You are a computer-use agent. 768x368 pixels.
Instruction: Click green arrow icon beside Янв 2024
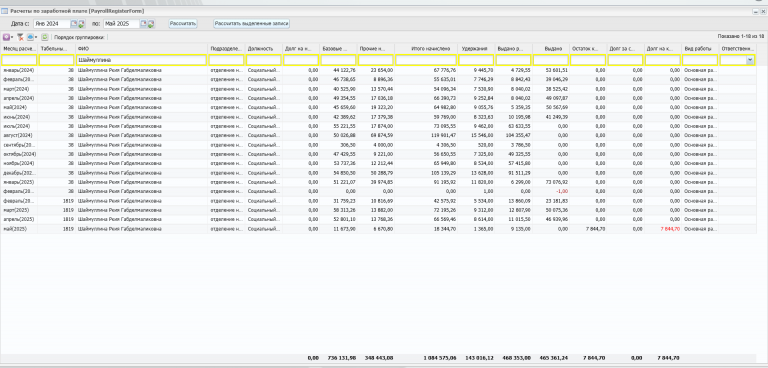tap(81, 24)
